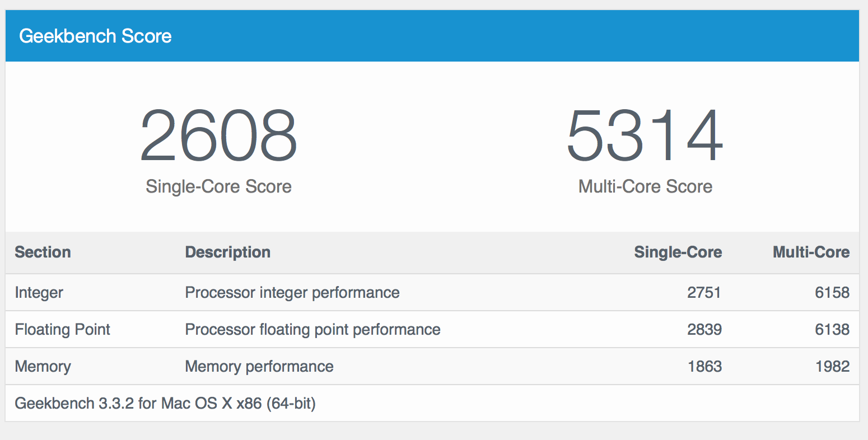Select the Single-Core Score label under 2608

click(218, 186)
